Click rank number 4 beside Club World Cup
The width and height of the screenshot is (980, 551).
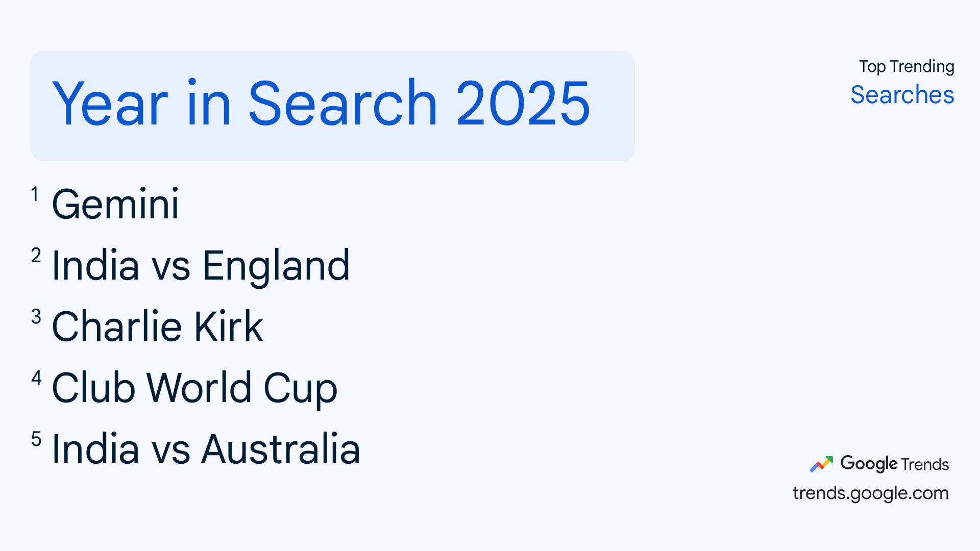(x=36, y=378)
